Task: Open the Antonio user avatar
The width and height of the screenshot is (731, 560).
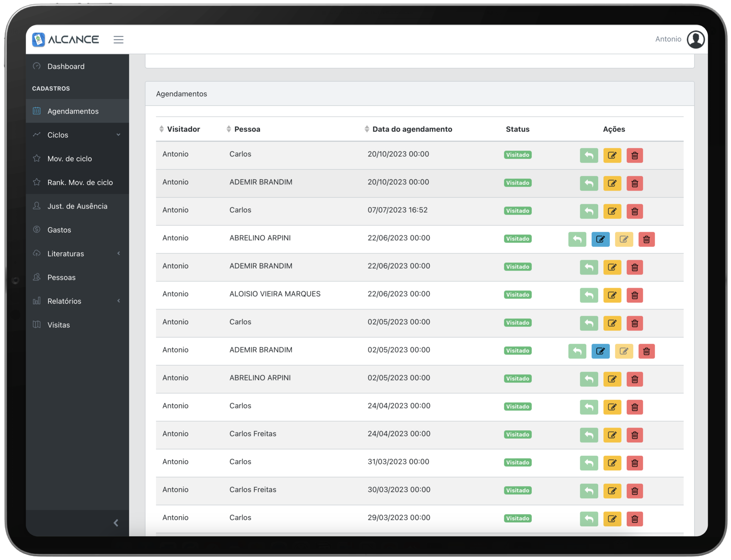Action: tap(695, 39)
